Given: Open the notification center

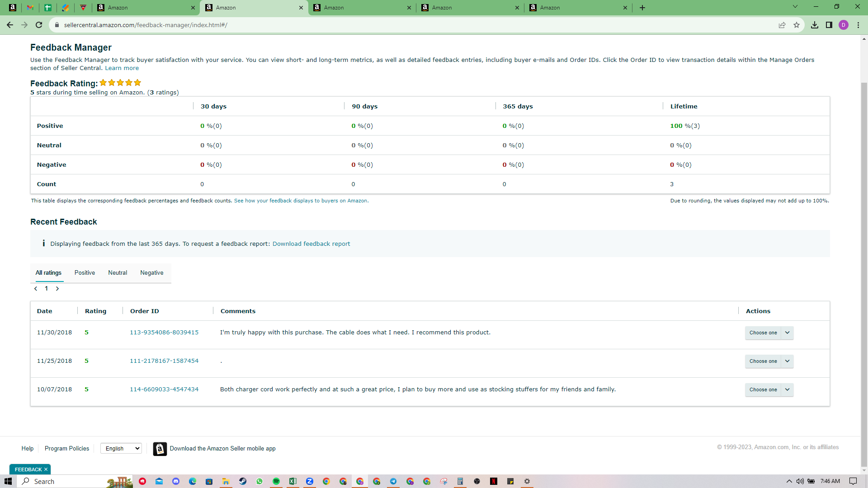Looking at the screenshot, I should click(853, 481).
